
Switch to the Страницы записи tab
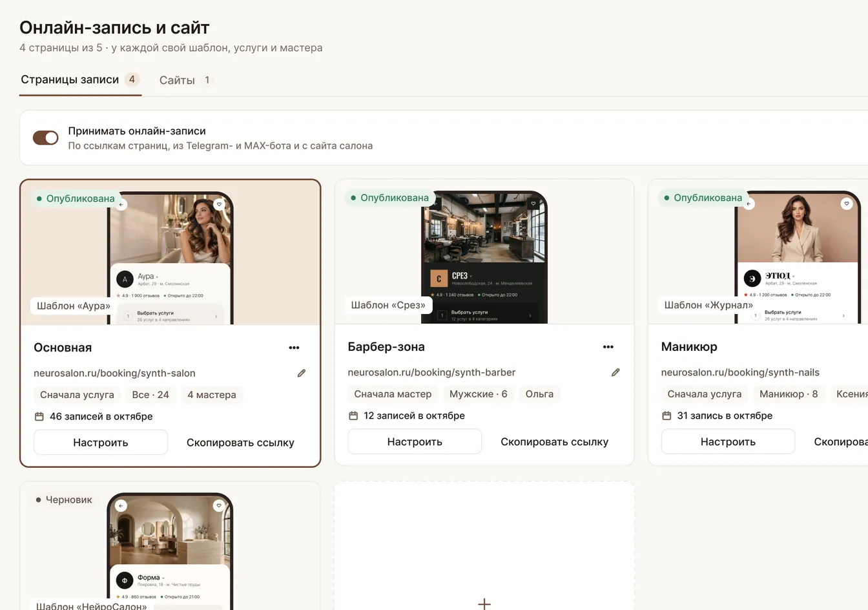pos(80,80)
